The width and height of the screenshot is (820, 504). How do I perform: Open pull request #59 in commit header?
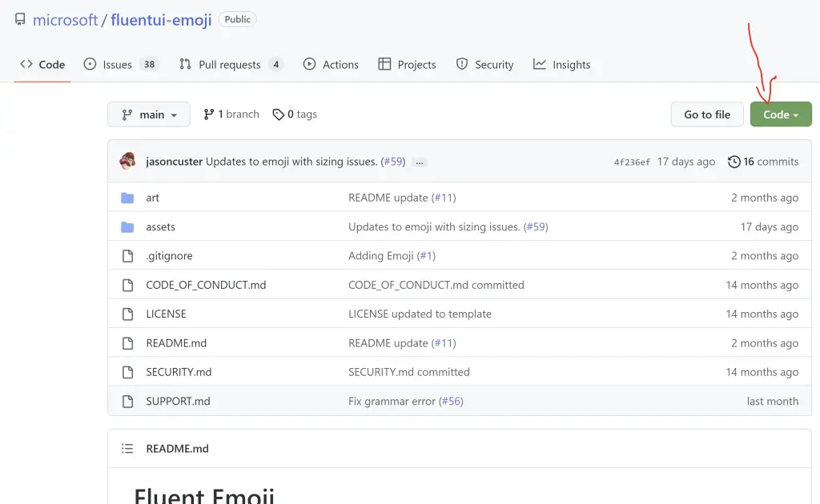[x=393, y=162]
